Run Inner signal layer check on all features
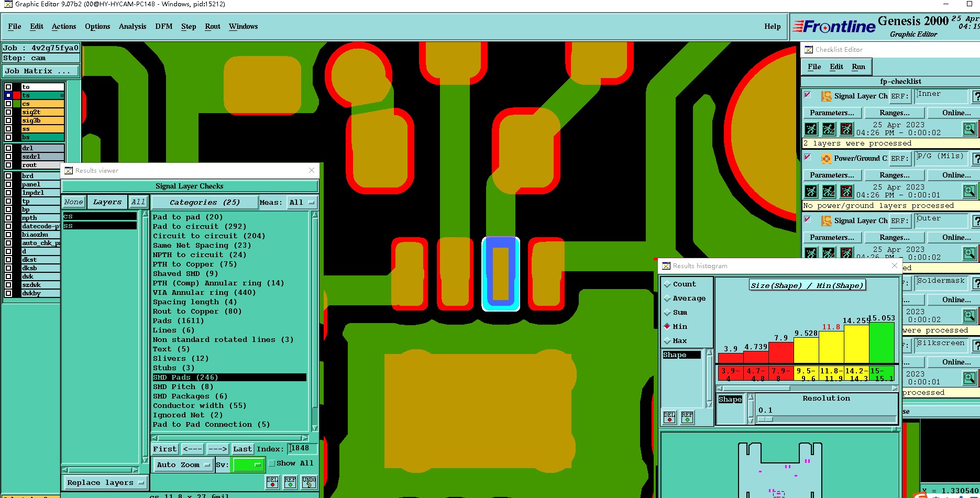The image size is (980, 498). [811, 129]
